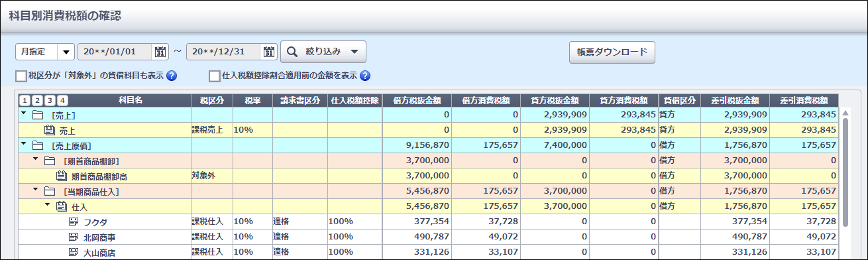This screenshot has width=868, height=260.
Task: Enable 仕入税額控除割合適用前の金額を表示 checkbox
Action: (x=214, y=76)
